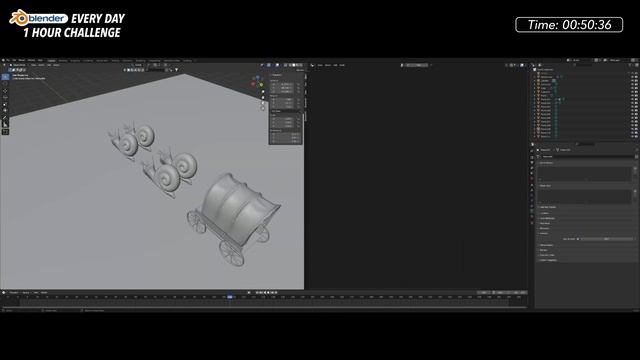This screenshot has height=360, width=640.
Task: Click the zoom magnifier icon under the navigation gizmo
Action: (x=262, y=92)
